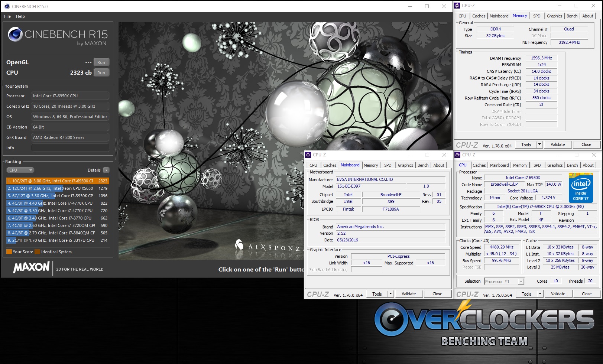Open the Help menu in Cinebench

(x=20, y=16)
